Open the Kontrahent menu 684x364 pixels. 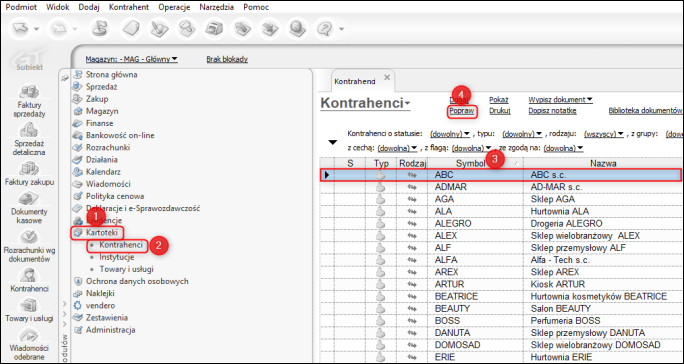pyautogui.click(x=129, y=7)
